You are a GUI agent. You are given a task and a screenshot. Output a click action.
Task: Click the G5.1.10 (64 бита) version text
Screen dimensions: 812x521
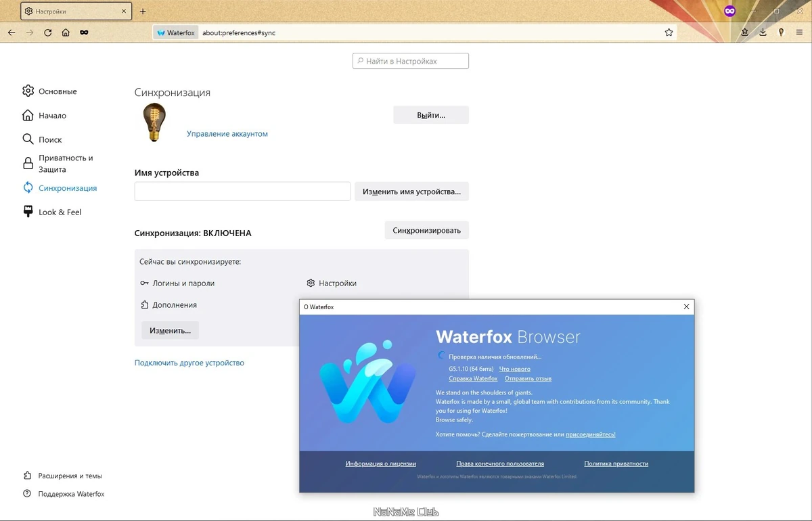471,369
